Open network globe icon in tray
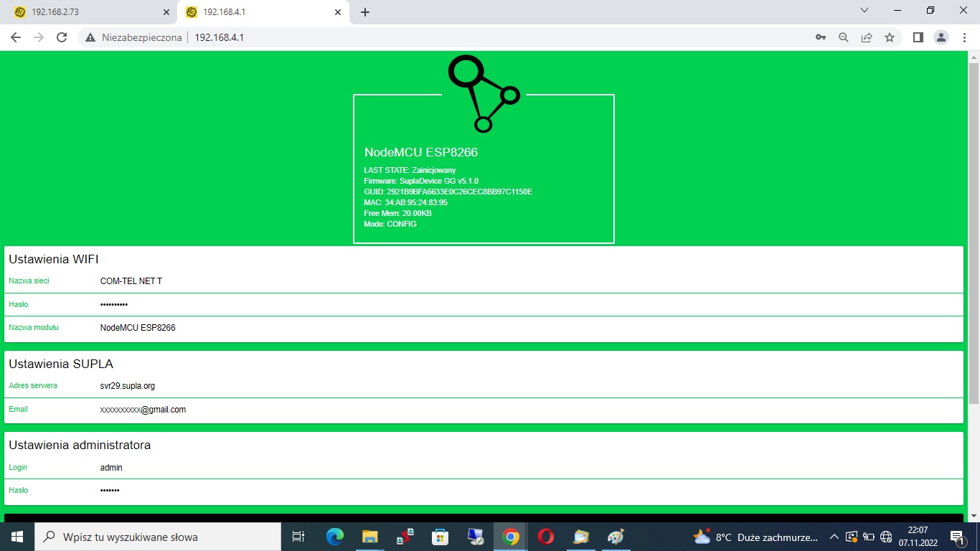Image resolution: width=980 pixels, height=551 pixels. click(885, 537)
